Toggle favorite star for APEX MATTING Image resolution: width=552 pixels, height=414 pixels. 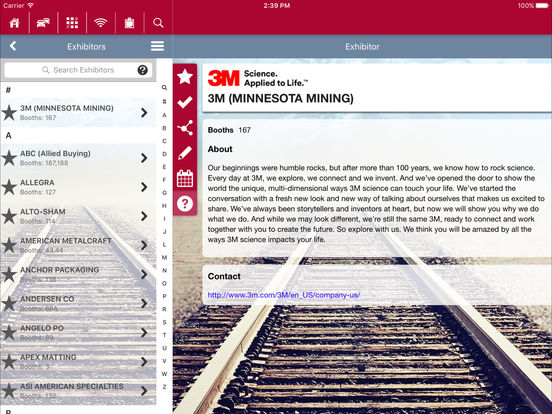[x=9, y=362]
